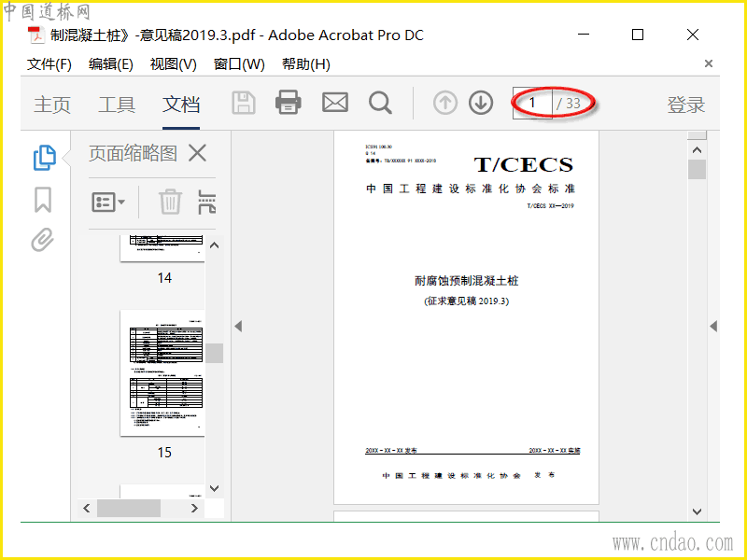Open the 帮助(H) menu

(x=306, y=63)
